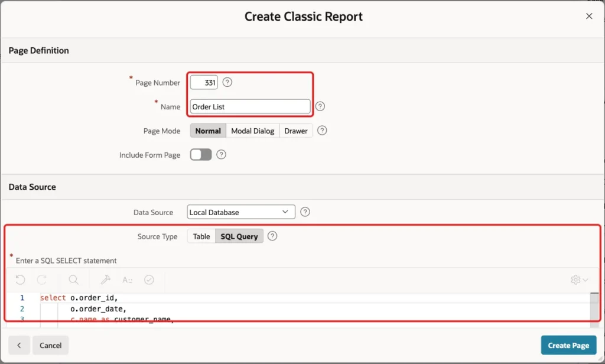Open help for Source Type
Image resolution: width=605 pixels, height=364 pixels.
(272, 236)
